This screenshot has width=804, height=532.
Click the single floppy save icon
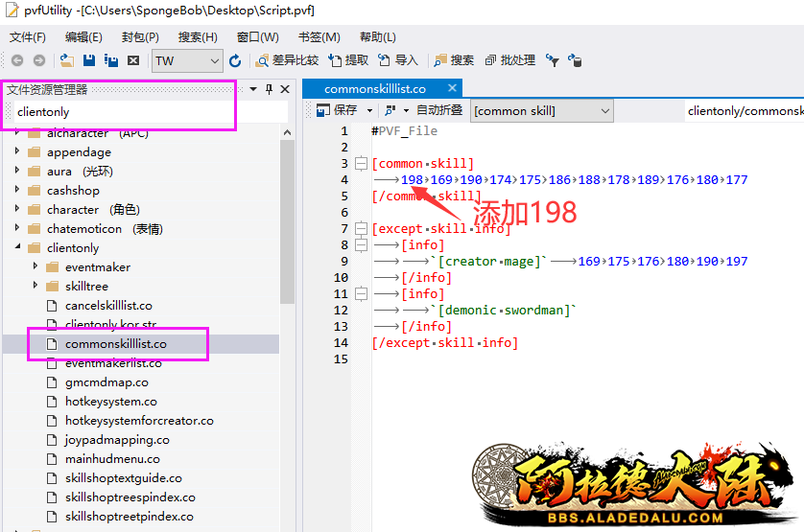89,60
